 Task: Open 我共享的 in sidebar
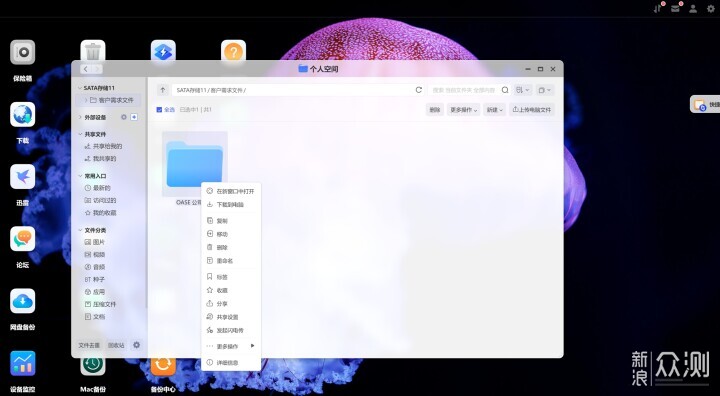pos(100,159)
